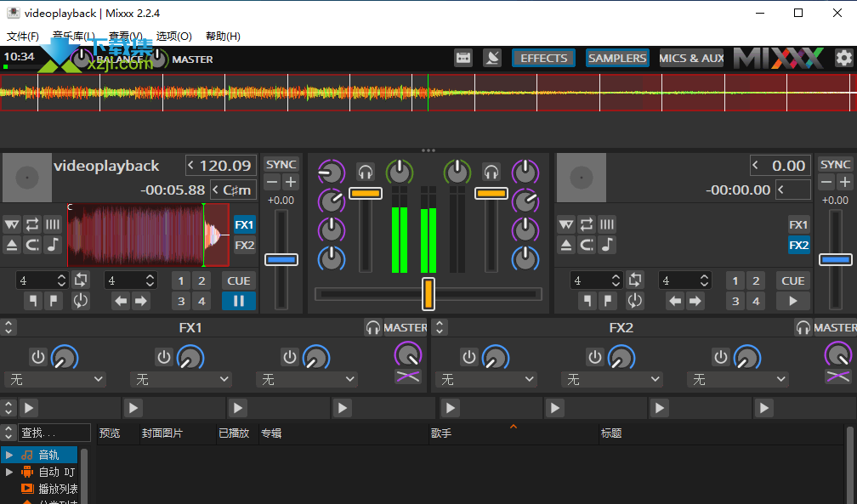This screenshot has height=504, width=857.
Task: Enable third effect power in FX2
Action: (721, 357)
